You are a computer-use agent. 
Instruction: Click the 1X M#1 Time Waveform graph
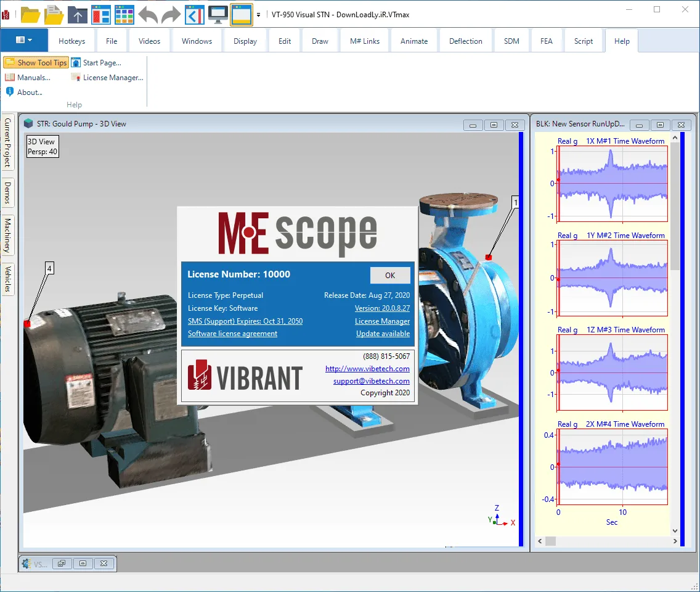click(612, 184)
